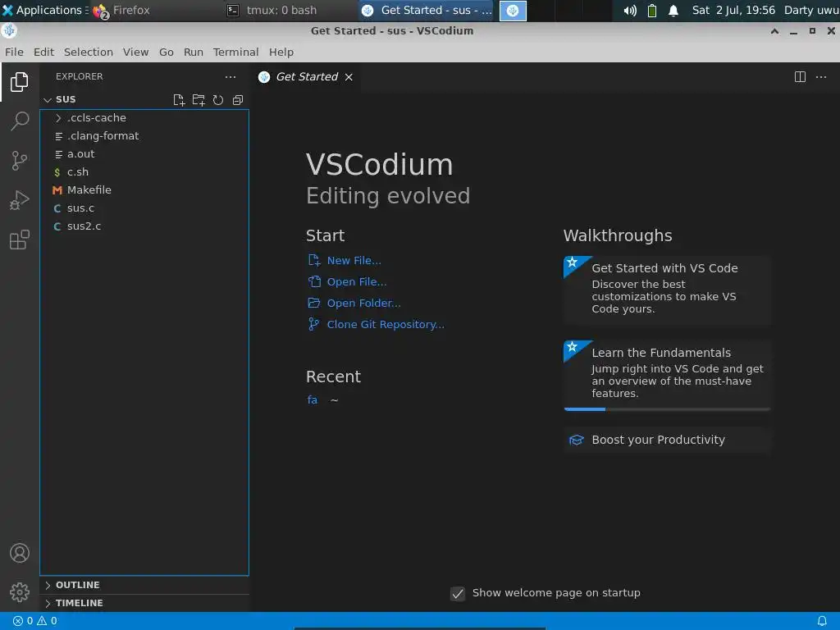Open the Go menu
This screenshot has width=840, height=630.
point(166,52)
